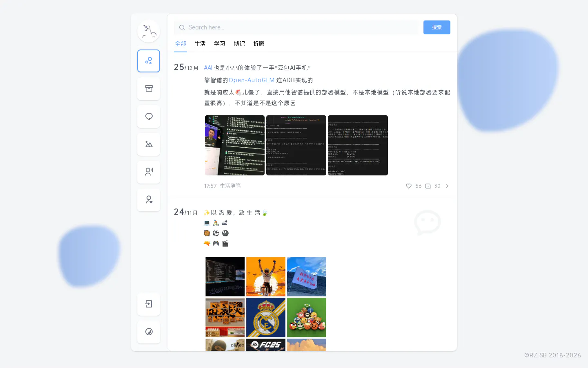This screenshot has height=368, width=588.
Task: Click the ©RZ.SB 2018-2026 footer text
Action: (x=552, y=355)
